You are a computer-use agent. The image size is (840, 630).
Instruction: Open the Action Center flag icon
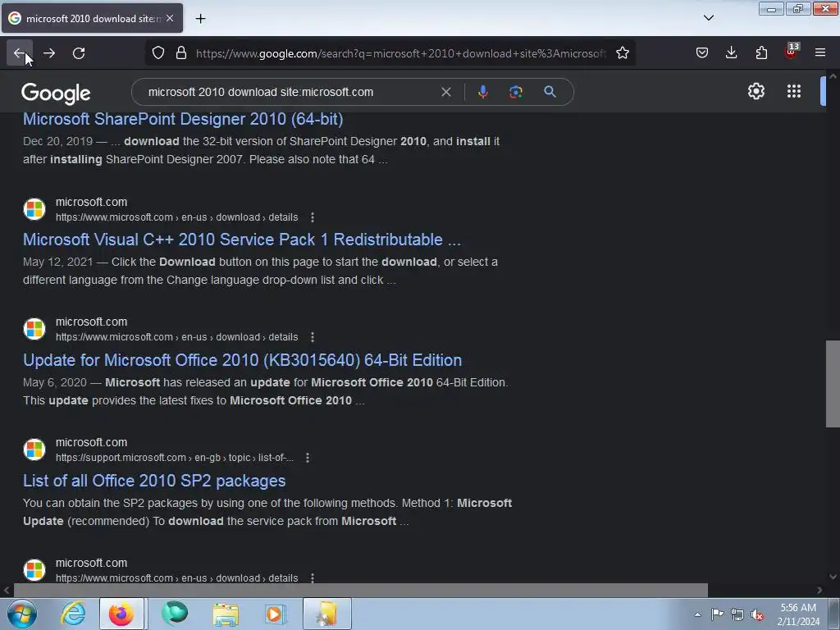[717, 614]
